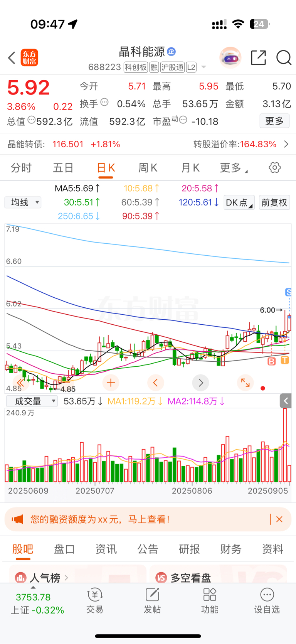Screen dimensions: 296x644
Task: Tap 您的融资额度 banner text link
Action: [x=100, y=519]
